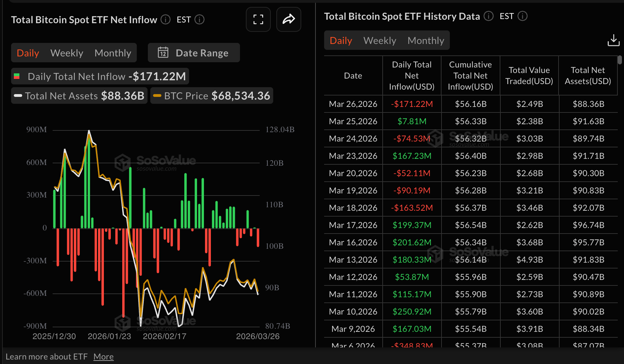Viewport: 624px width, 364px height.
Task: Click the history table scrollbar thumb
Action: [619, 60]
